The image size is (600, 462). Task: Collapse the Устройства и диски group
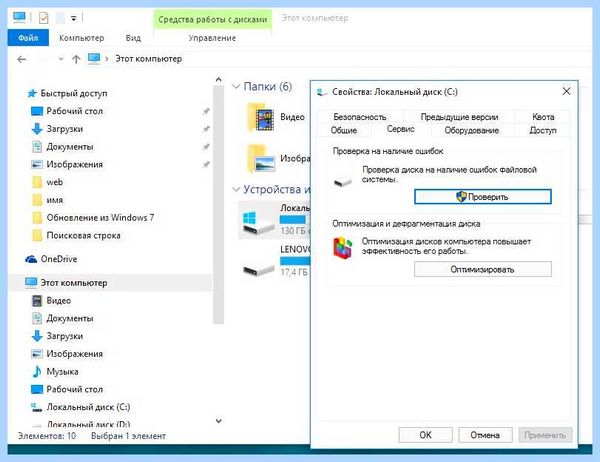click(x=236, y=189)
